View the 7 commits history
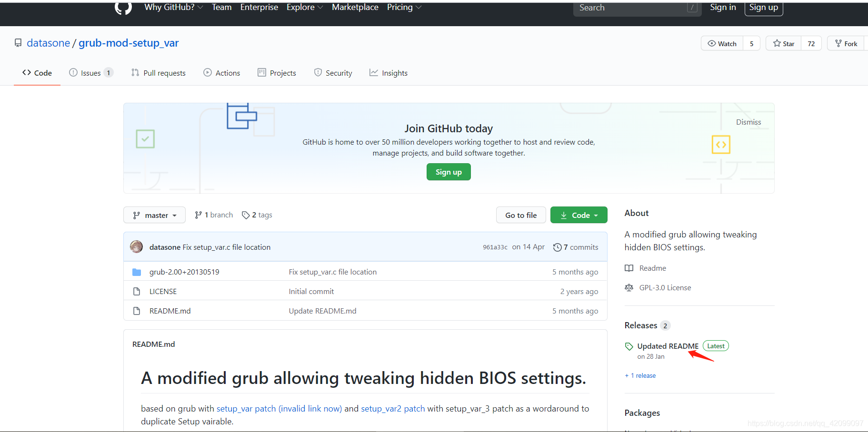The height and width of the screenshot is (432, 868). tap(576, 247)
